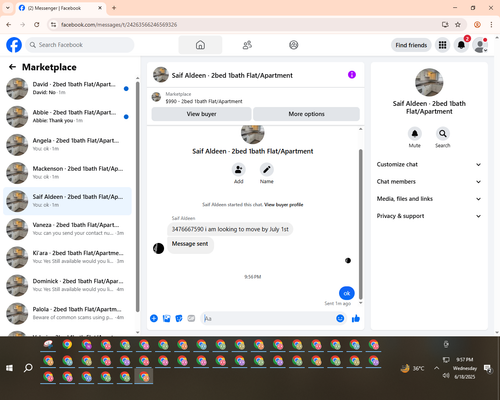Open the Friends icon in top navigation
500x400 pixels.
coord(247,45)
